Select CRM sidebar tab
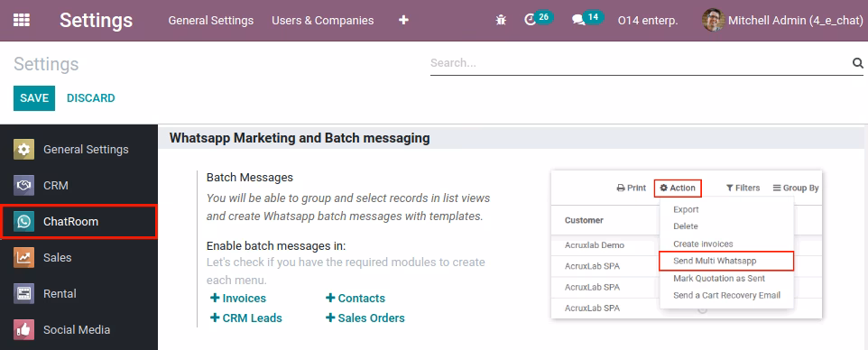868x350 pixels. (x=78, y=186)
